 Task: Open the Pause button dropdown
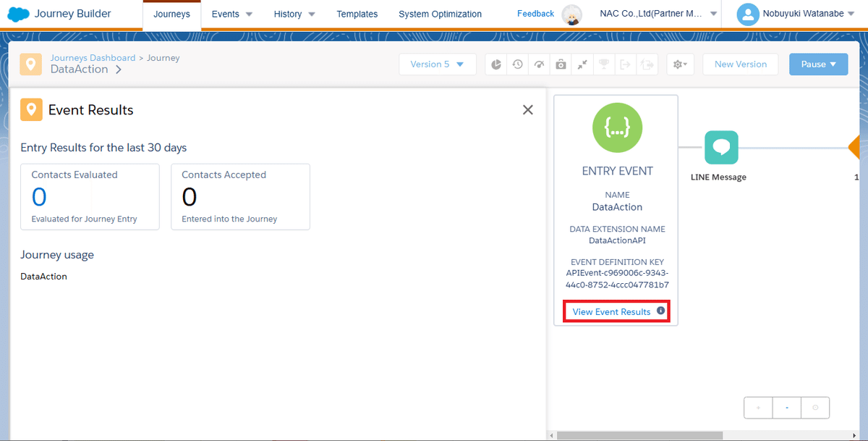[x=819, y=64]
